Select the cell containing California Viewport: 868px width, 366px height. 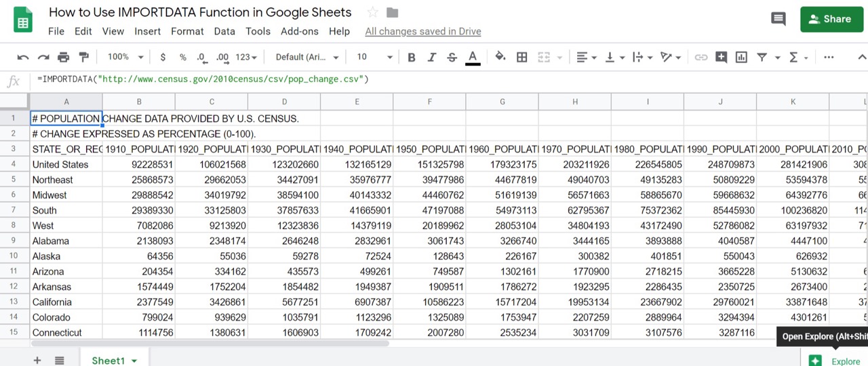(x=66, y=302)
